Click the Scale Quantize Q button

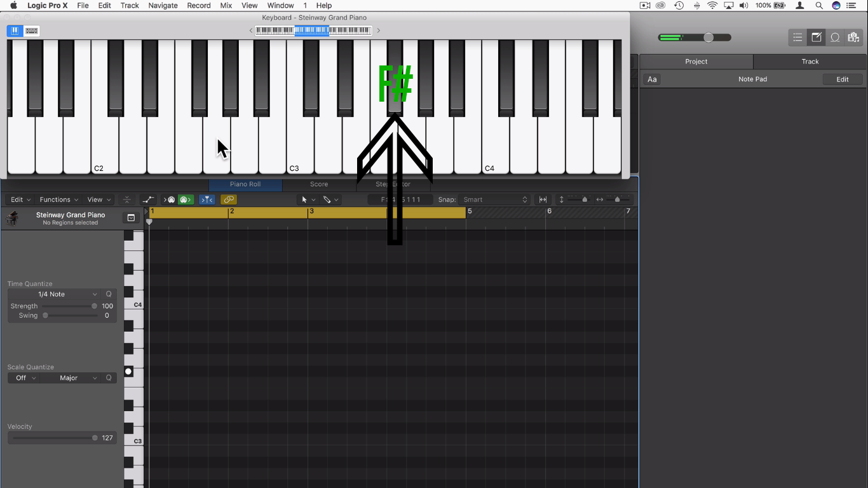[x=109, y=378]
